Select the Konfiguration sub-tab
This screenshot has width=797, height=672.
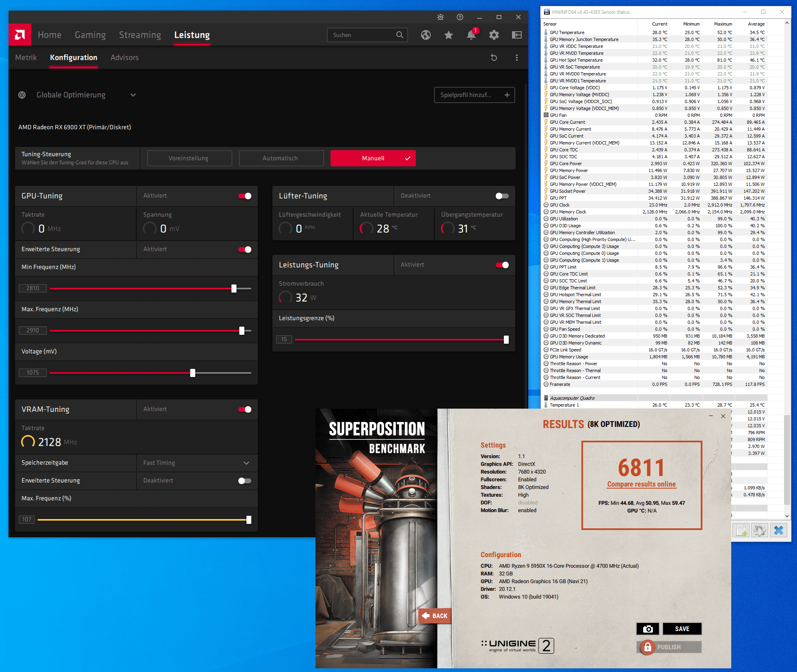[73, 58]
